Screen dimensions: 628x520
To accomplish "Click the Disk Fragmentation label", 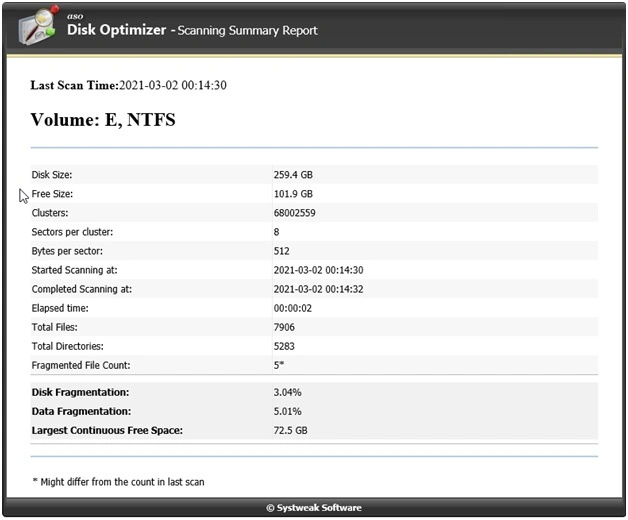I will [x=81, y=393].
